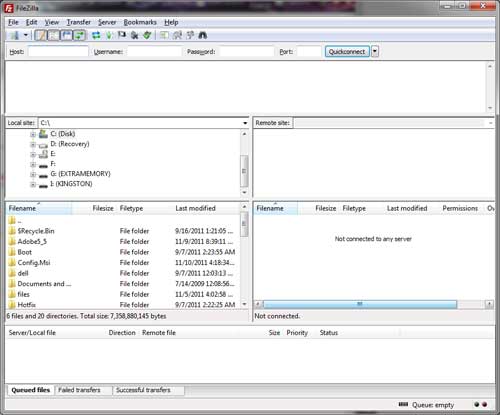Open the Bookmarks menu
This screenshot has height=415, width=500.
tap(140, 22)
